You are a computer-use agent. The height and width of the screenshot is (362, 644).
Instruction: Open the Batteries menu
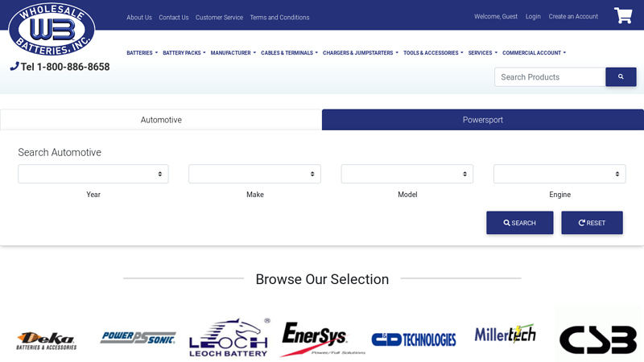[x=142, y=53]
